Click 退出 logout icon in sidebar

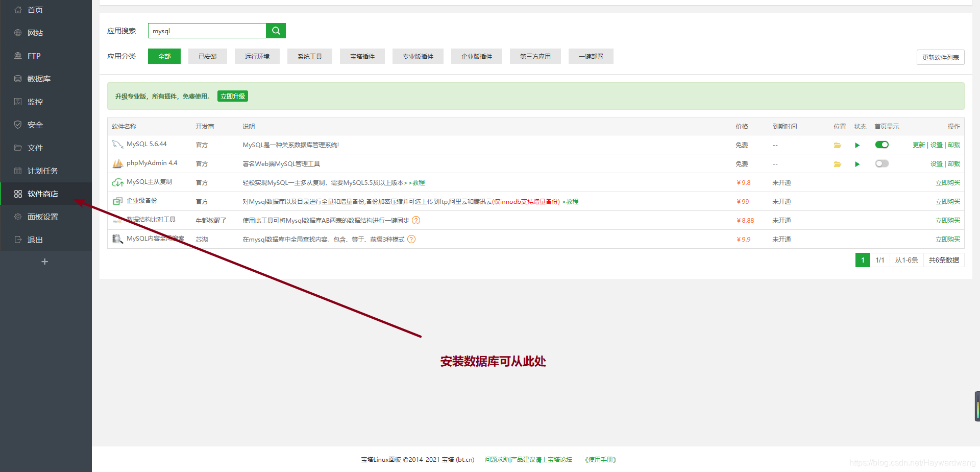pyautogui.click(x=18, y=240)
